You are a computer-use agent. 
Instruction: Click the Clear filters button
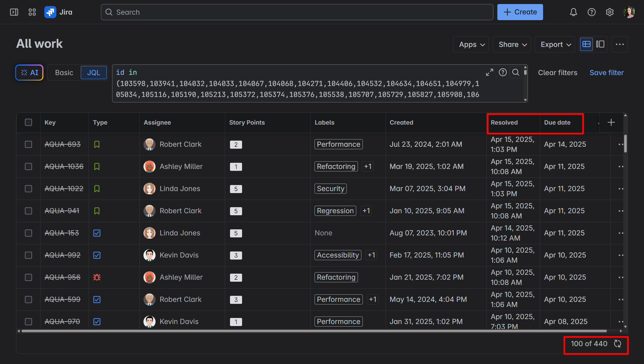557,73
